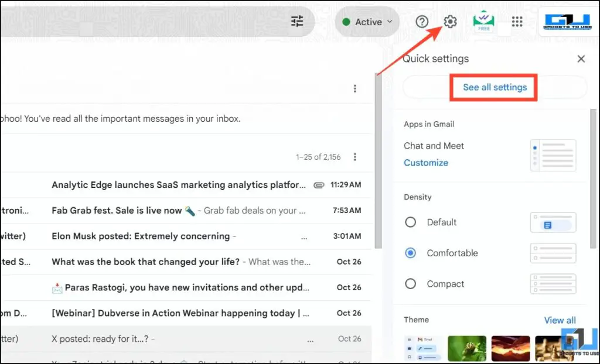Select the Compact density option
This screenshot has width=600, height=364.
(411, 284)
